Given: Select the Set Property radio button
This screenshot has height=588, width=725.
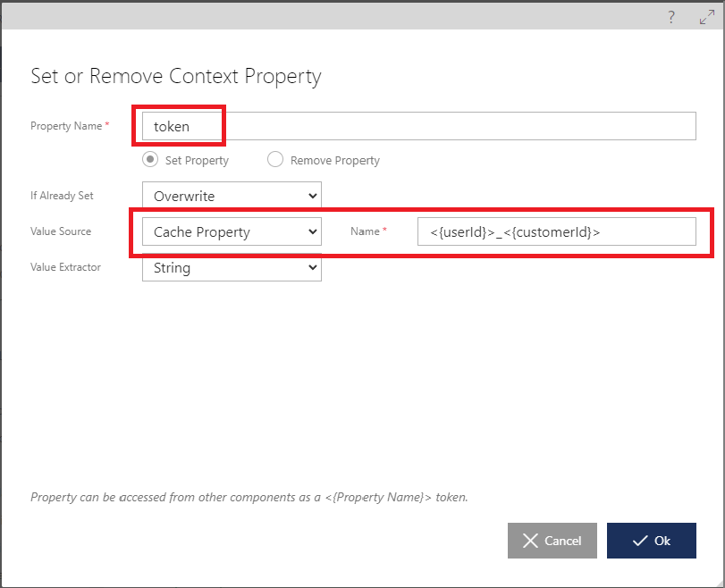Looking at the screenshot, I should 150,159.
